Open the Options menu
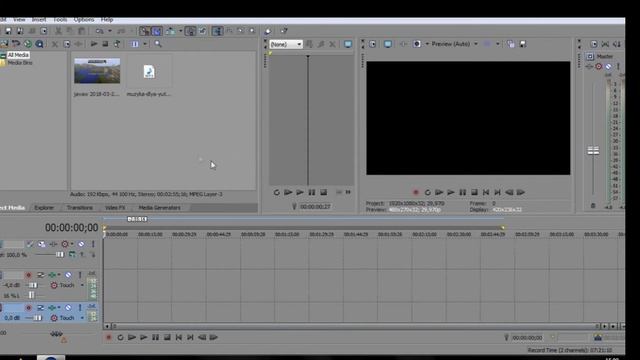 coord(84,20)
